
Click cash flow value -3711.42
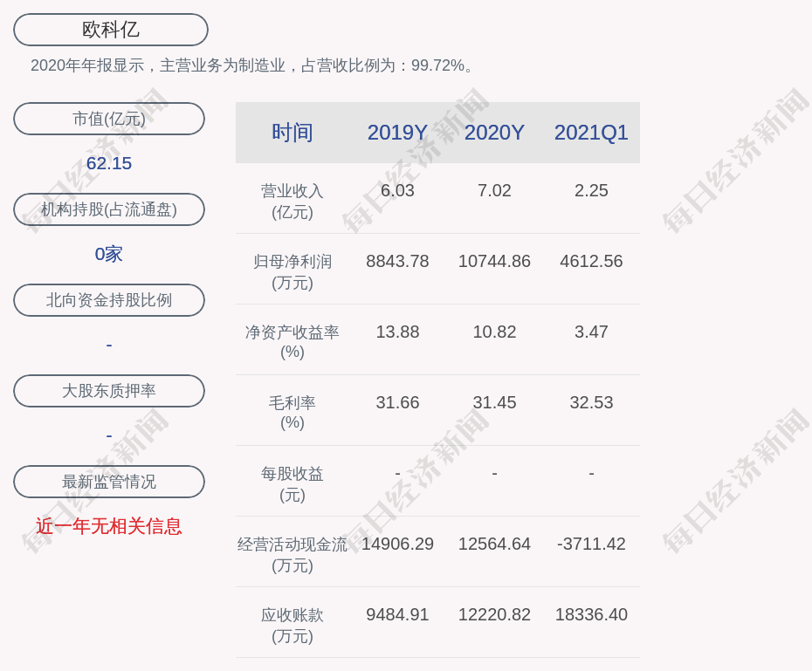click(x=591, y=544)
